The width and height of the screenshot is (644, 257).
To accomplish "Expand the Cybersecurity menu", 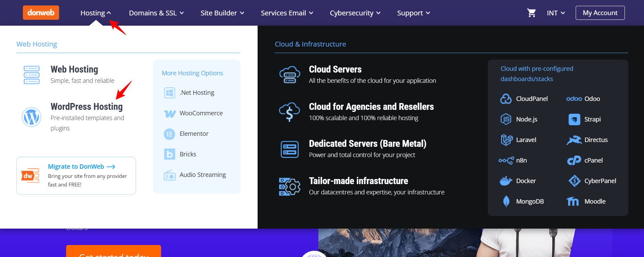I will 355,13.
